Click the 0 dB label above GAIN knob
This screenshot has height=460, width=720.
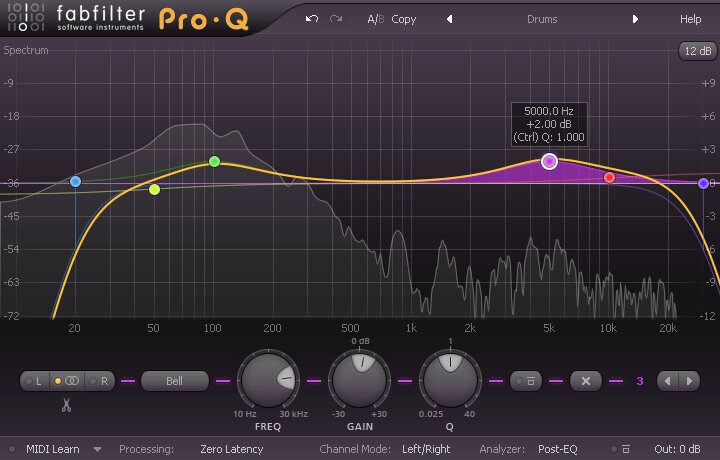point(360,341)
